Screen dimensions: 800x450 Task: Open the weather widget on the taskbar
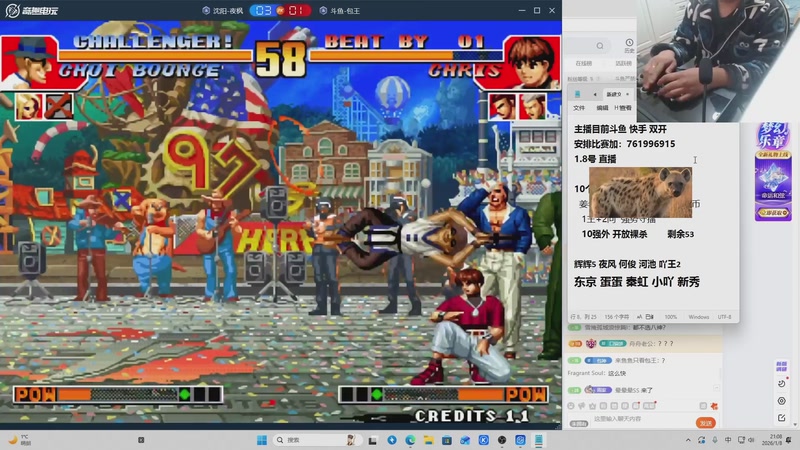click(x=19, y=440)
